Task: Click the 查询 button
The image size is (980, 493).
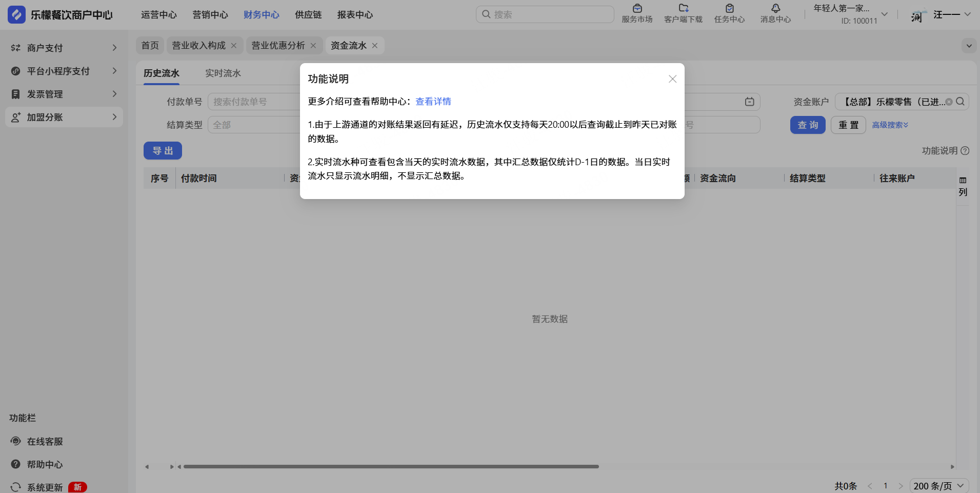Action: (x=808, y=125)
